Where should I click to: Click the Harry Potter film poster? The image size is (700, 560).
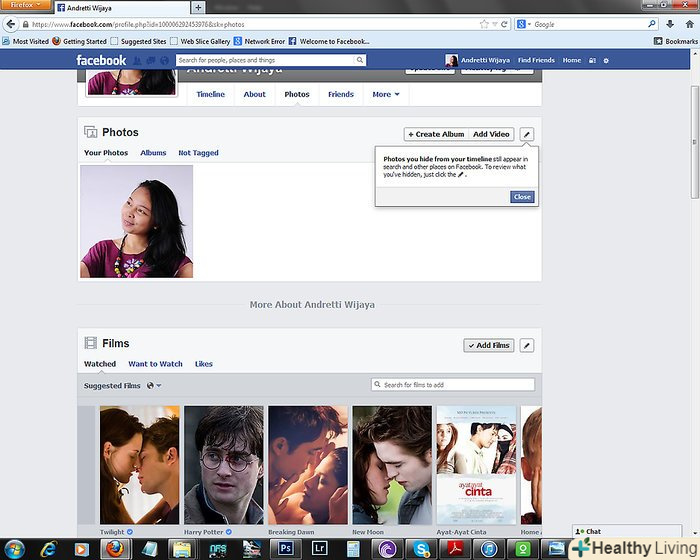pyautogui.click(x=224, y=465)
